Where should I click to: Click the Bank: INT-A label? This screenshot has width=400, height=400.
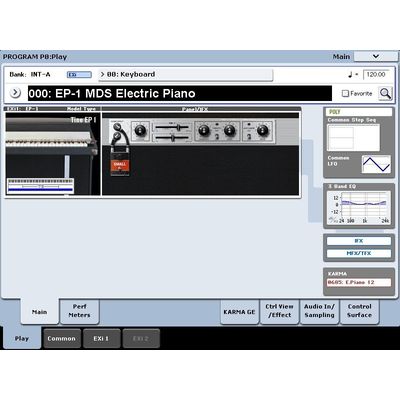click(x=30, y=75)
